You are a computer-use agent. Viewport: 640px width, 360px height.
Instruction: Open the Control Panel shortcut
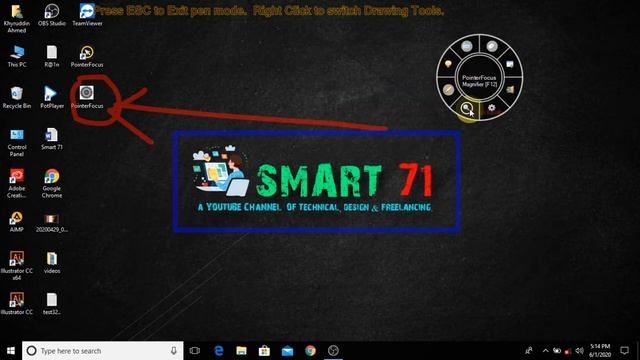[x=17, y=143]
